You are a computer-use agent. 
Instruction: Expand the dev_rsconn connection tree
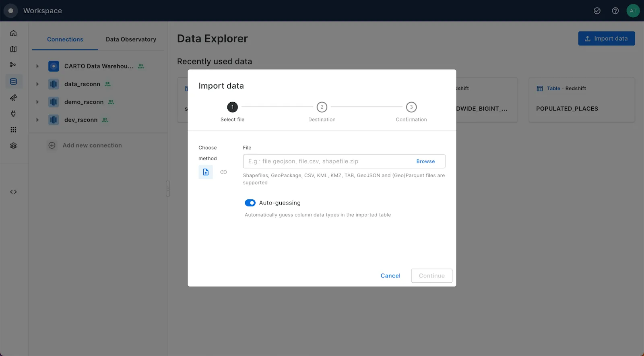(x=37, y=120)
